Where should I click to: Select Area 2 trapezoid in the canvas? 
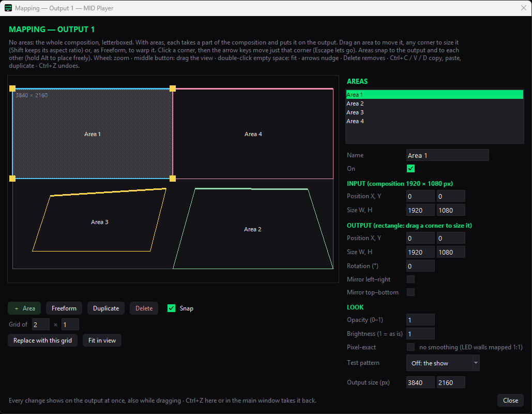[x=252, y=229]
